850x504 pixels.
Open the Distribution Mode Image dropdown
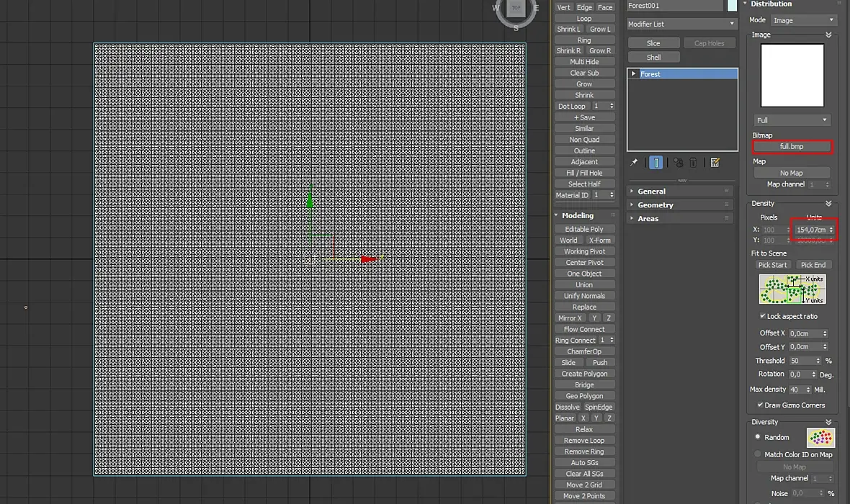[803, 20]
